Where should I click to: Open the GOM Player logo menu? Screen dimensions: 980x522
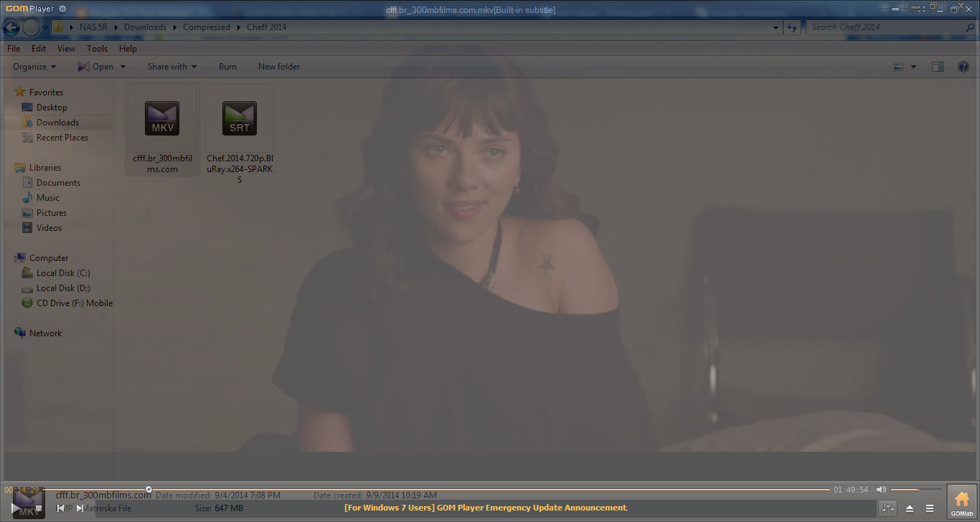(29, 9)
